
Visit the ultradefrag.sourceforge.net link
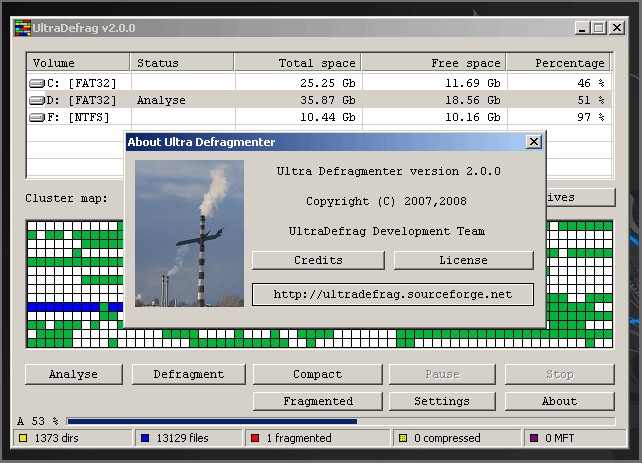[393, 294]
